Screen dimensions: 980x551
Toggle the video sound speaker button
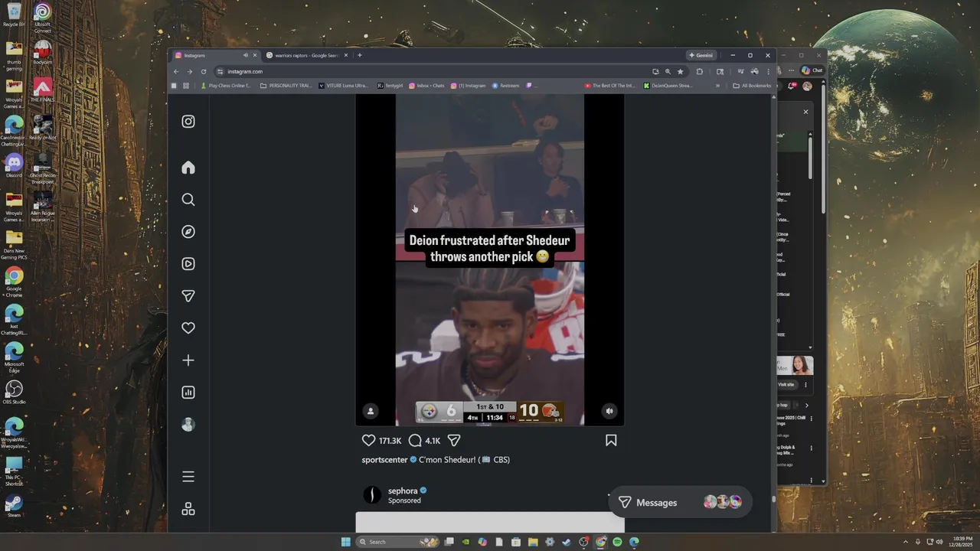(x=609, y=411)
